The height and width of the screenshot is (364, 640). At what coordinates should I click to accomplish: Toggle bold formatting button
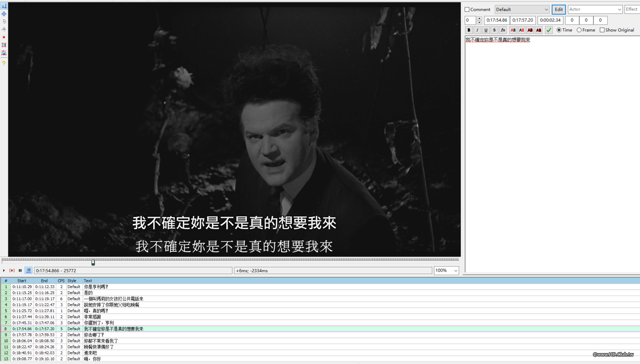coord(469,30)
